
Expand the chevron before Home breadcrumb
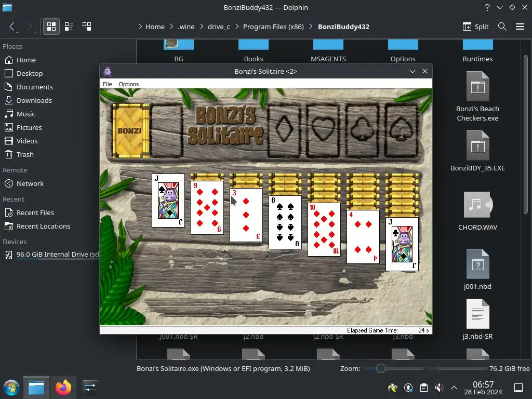[140, 26]
